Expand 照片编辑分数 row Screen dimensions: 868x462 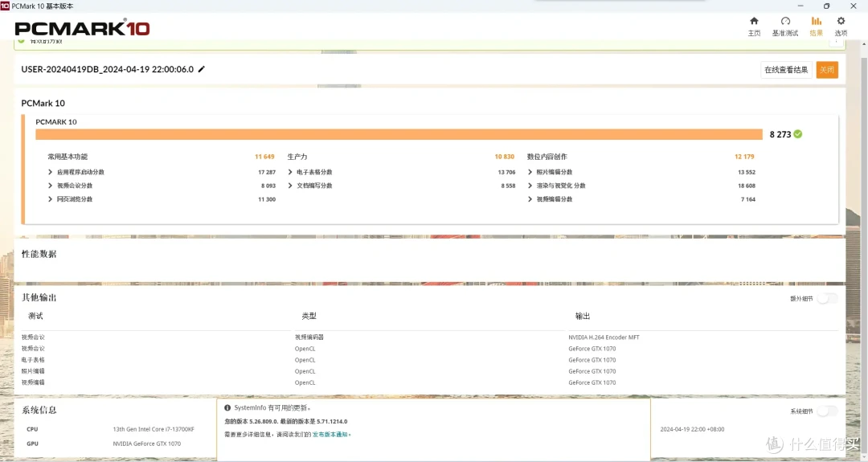[x=530, y=172]
